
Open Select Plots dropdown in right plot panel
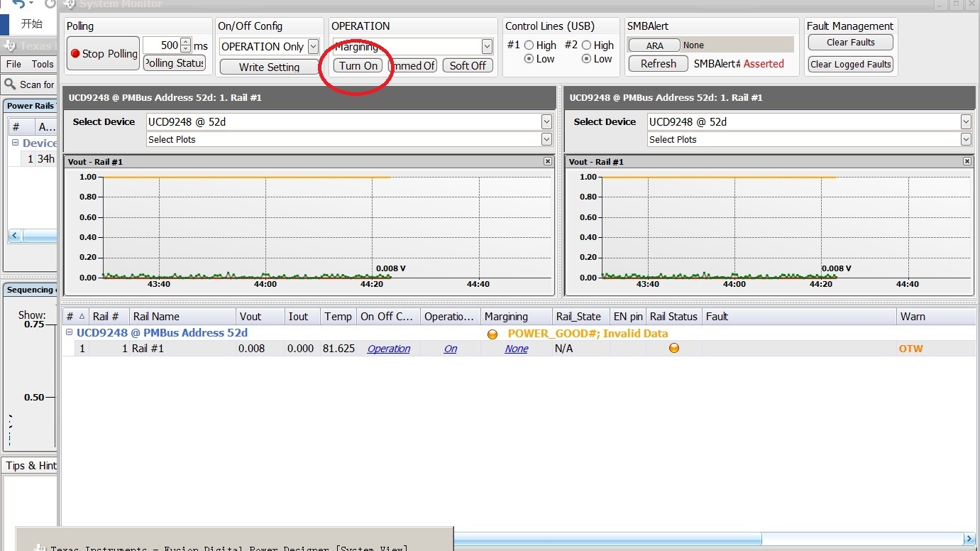[x=966, y=139]
